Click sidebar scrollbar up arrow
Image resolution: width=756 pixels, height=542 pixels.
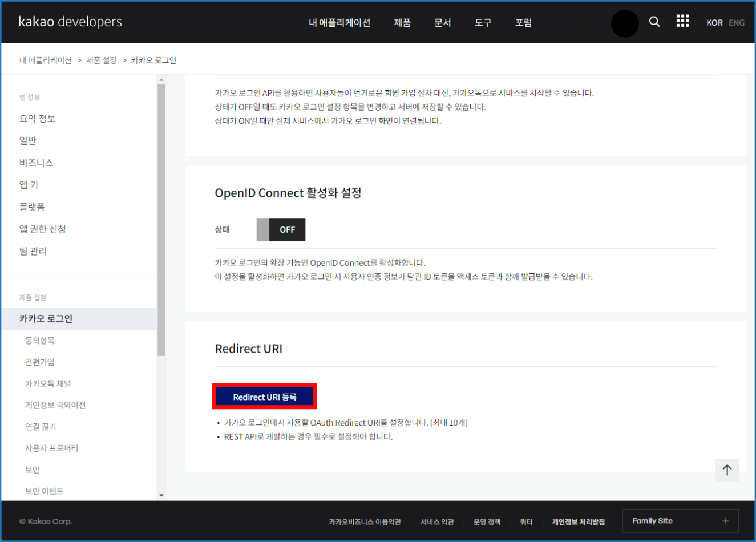click(x=161, y=80)
